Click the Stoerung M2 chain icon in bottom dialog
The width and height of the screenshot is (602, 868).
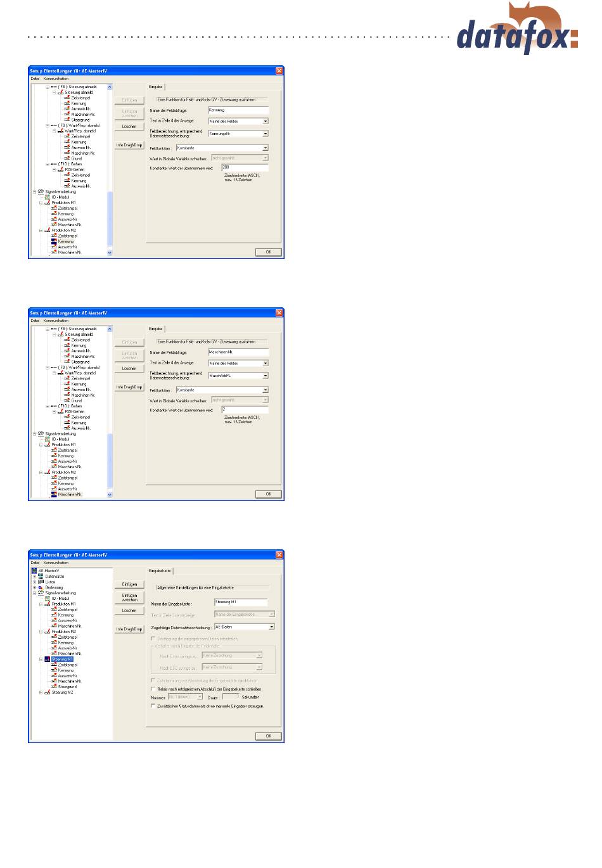tap(48, 692)
